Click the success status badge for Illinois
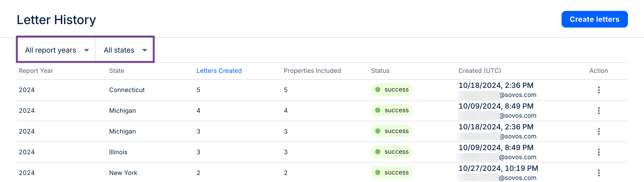Screen dimensions: 644x182 coord(392,152)
